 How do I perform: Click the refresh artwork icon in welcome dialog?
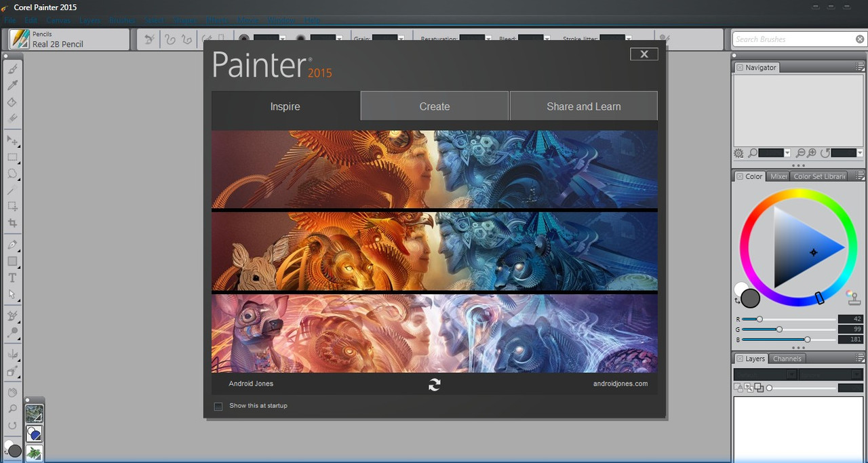435,384
